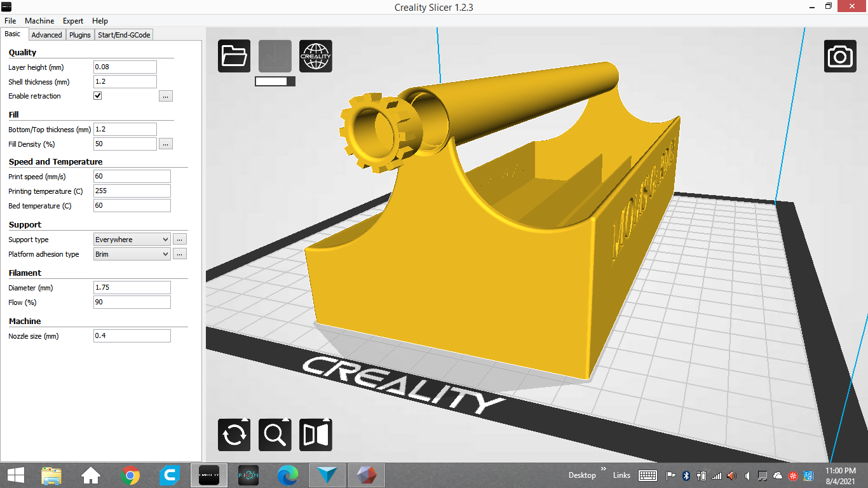
Task: Click the Creality Slicer taskbar button
Action: pos(209,475)
